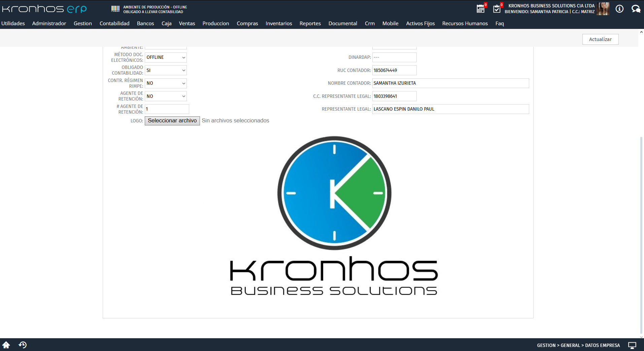Click the user profile avatar photo

coord(603,9)
